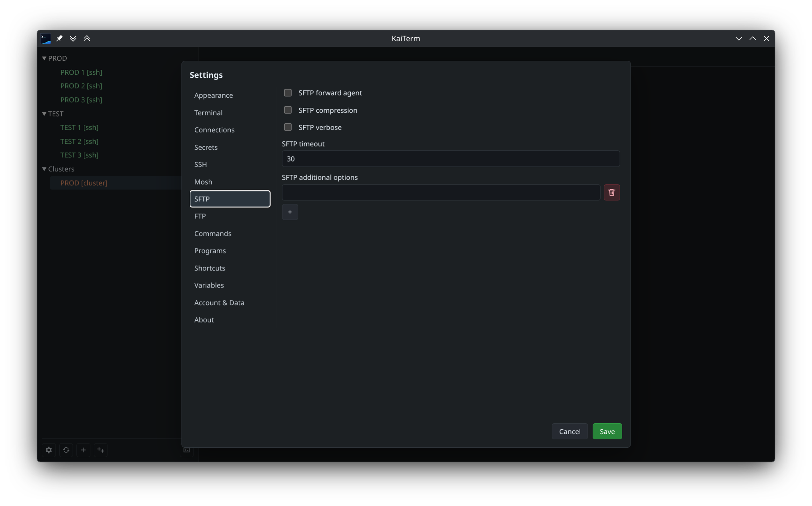Save the settings
812x506 pixels.
pyautogui.click(x=607, y=431)
